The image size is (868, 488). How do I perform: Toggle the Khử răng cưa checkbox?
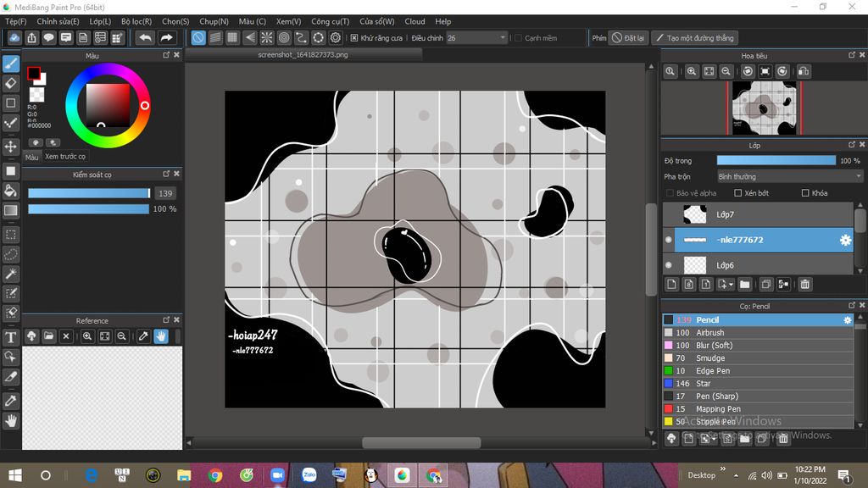click(354, 38)
